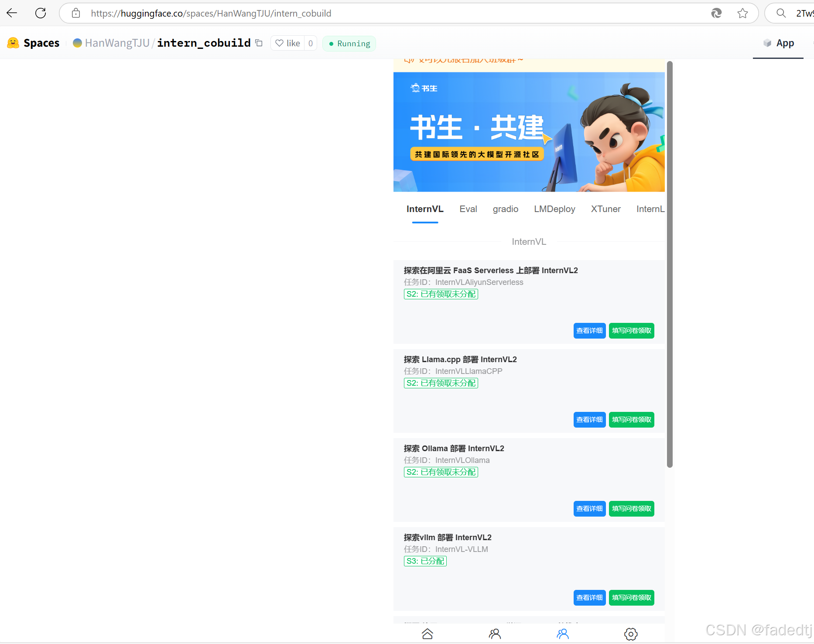The width and height of the screenshot is (814, 644).
Task: Fill questionnaire for FaaS Serverless task
Action: coord(631,331)
